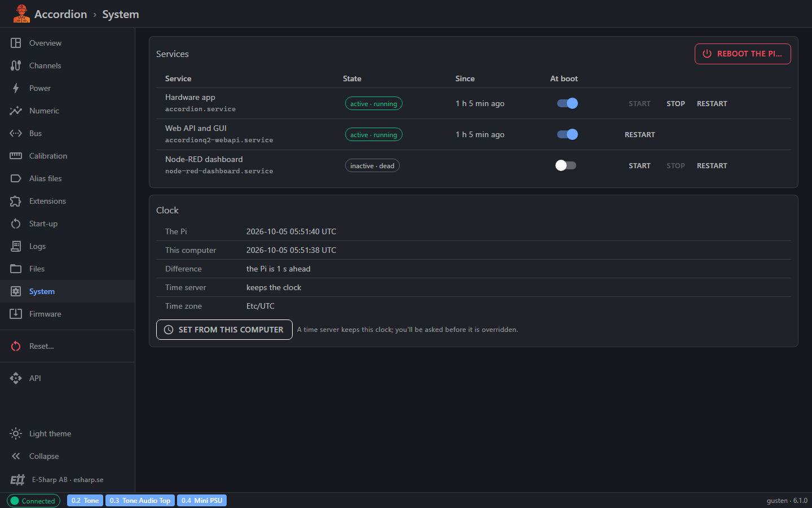
Task: Select System in the sidebar menu
Action: click(67, 291)
